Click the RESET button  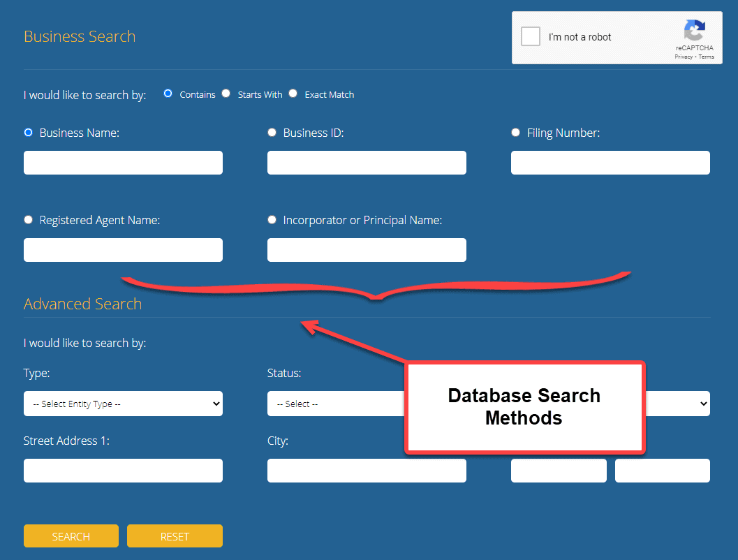(x=175, y=536)
